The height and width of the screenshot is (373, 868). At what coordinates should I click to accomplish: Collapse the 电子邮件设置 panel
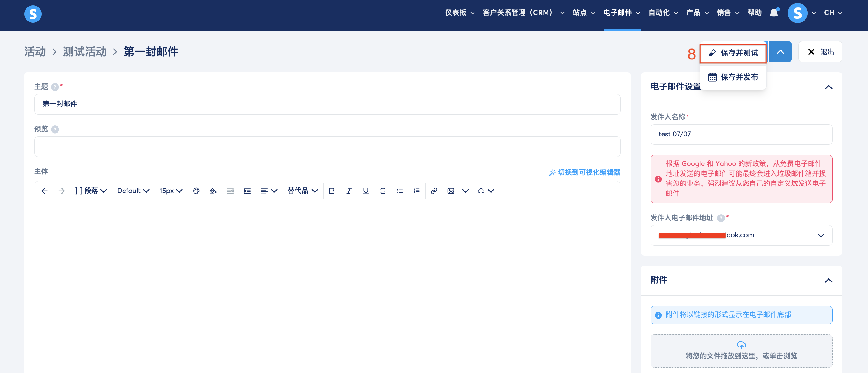(828, 87)
